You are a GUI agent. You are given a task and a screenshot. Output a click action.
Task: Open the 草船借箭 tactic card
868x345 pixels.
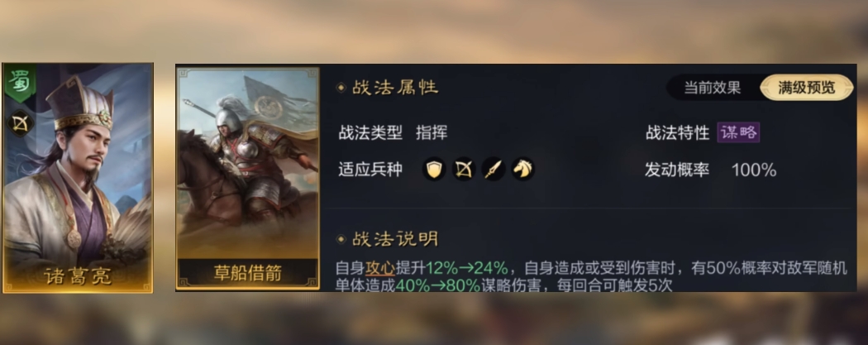pyautogui.click(x=248, y=178)
